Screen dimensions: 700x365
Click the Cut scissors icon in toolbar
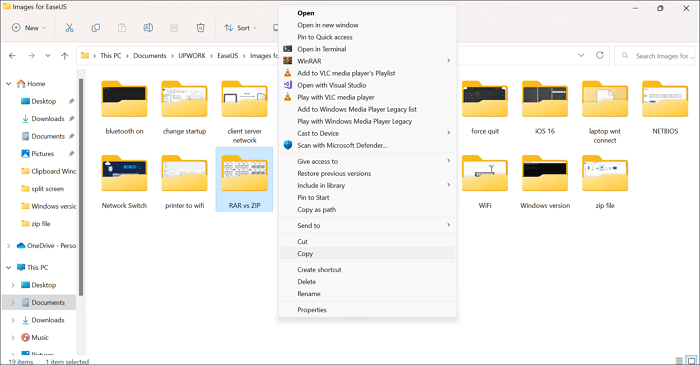point(69,28)
